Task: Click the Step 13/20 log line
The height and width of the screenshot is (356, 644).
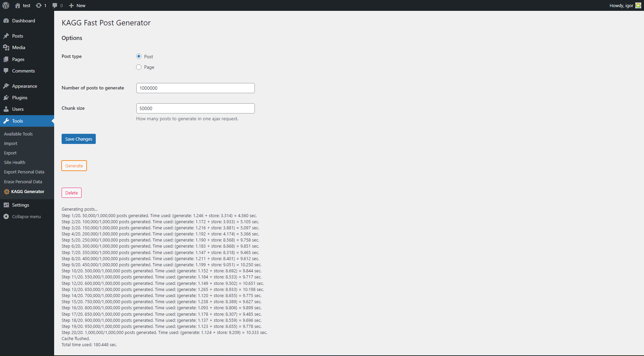Action: pyautogui.click(x=163, y=289)
